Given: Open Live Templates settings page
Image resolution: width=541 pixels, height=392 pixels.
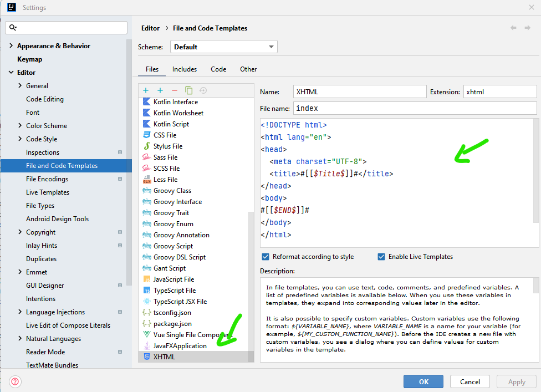Looking at the screenshot, I should (x=48, y=192).
